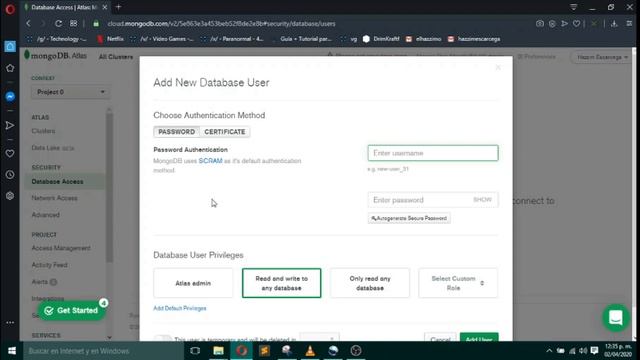Open Advanced security in sidebar
The image size is (640, 360).
[46, 215]
